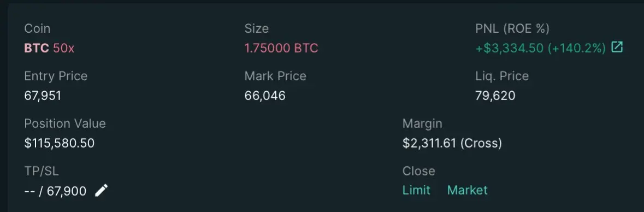Open the PNL share icon
This screenshot has width=644, height=212.
click(x=617, y=48)
